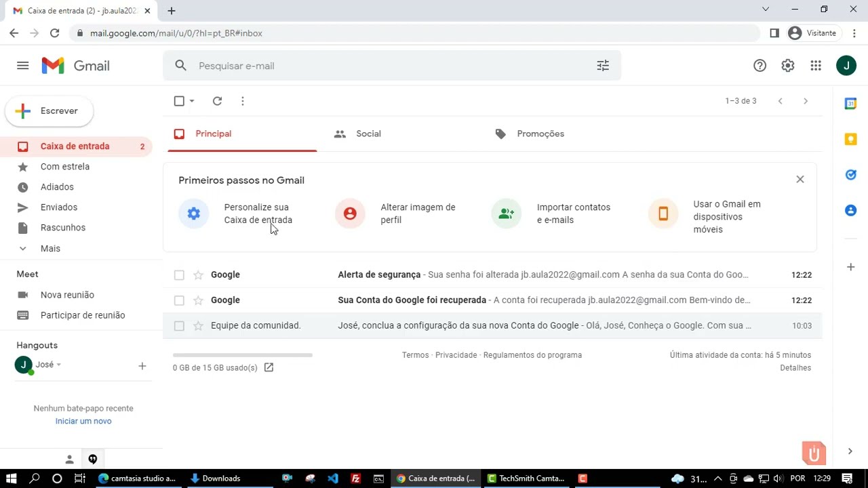This screenshot has width=868, height=488.
Task: Open the select dropdown arrow beside checkbox
Action: [x=192, y=101]
